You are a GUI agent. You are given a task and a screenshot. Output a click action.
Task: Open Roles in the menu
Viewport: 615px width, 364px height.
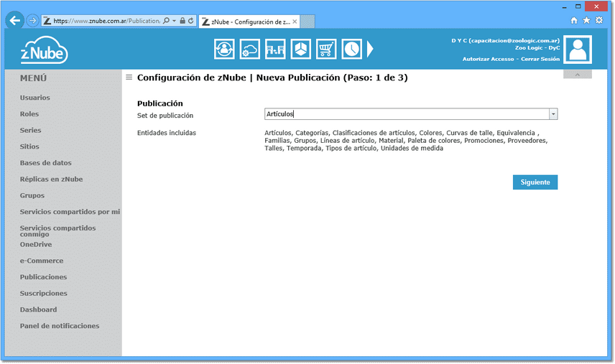(29, 114)
